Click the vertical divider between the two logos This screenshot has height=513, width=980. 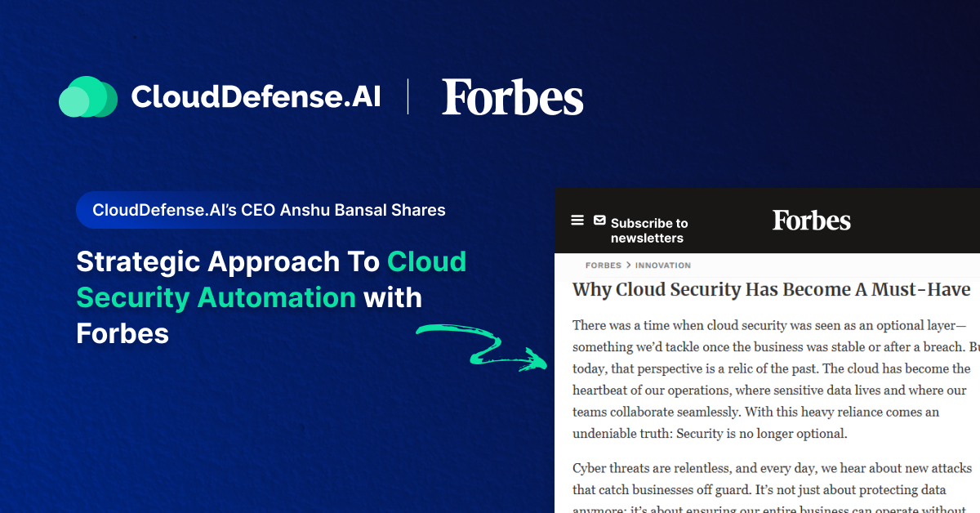(x=408, y=97)
